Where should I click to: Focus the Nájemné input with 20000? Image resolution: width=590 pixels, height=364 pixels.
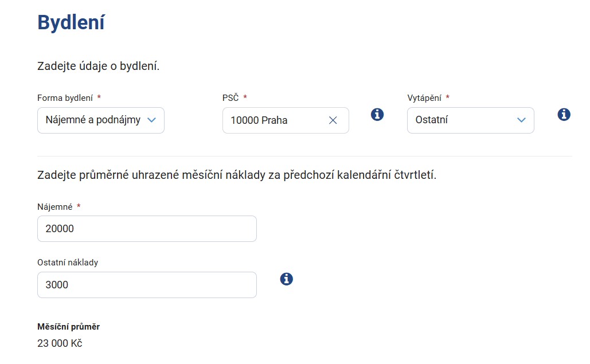click(147, 229)
